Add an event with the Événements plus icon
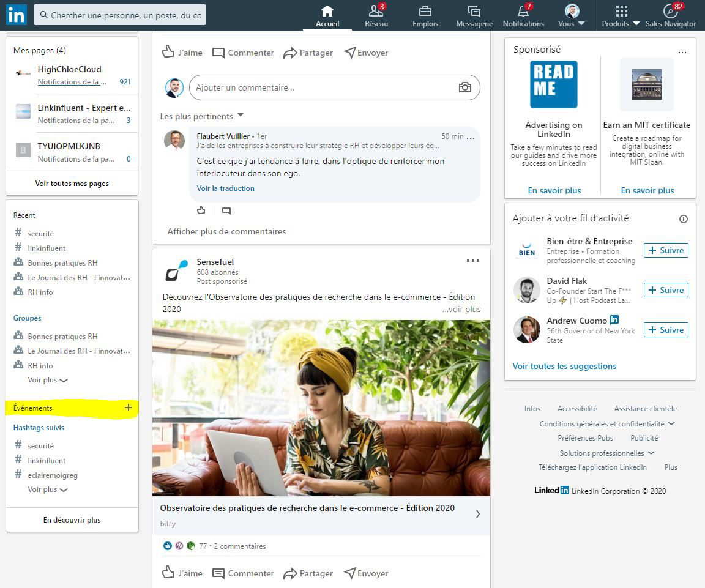 click(128, 408)
